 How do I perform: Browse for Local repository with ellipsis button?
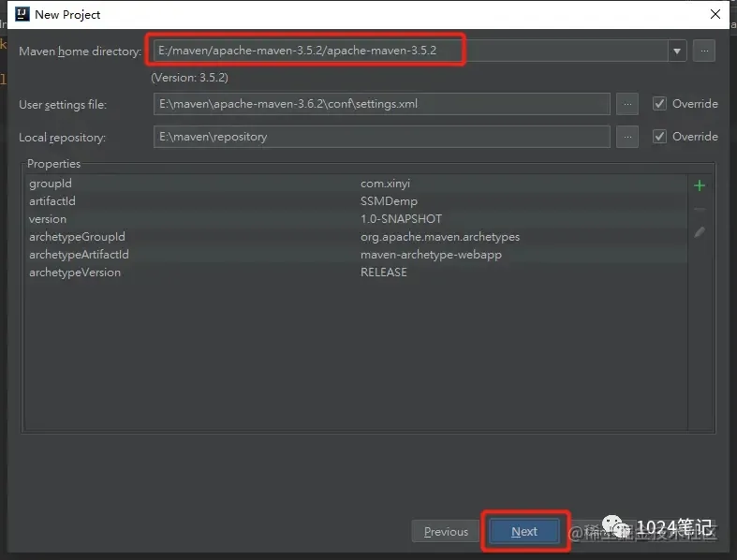627,137
